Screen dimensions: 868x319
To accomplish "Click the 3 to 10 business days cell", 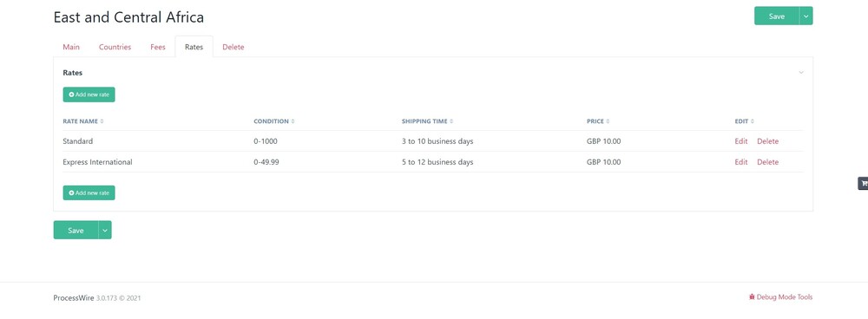I will (x=437, y=141).
